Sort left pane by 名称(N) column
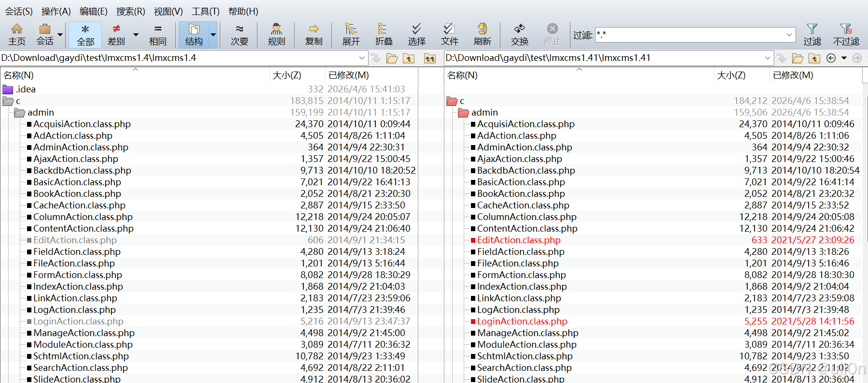This screenshot has height=383, width=868. click(135, 75)
